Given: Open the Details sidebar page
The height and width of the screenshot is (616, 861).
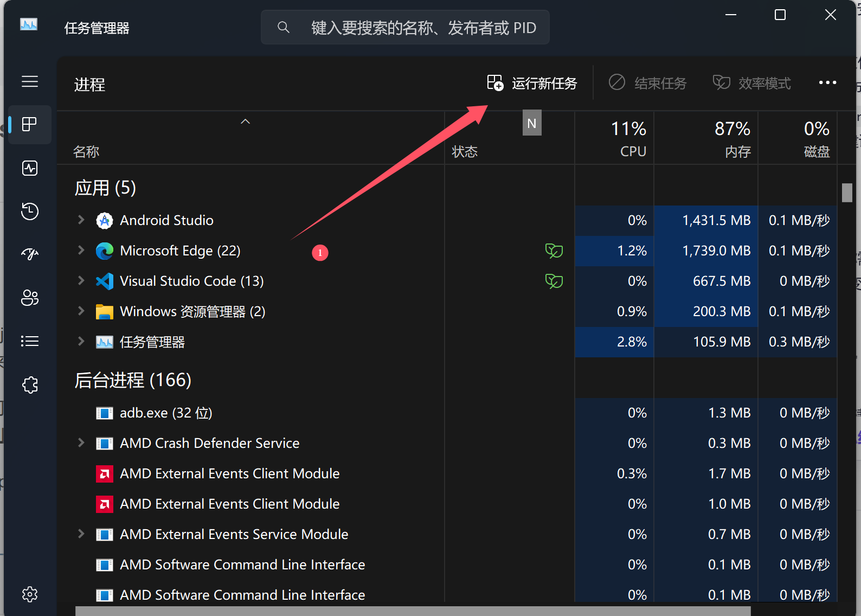Looking at the screenshot, I should click(30, 341).
